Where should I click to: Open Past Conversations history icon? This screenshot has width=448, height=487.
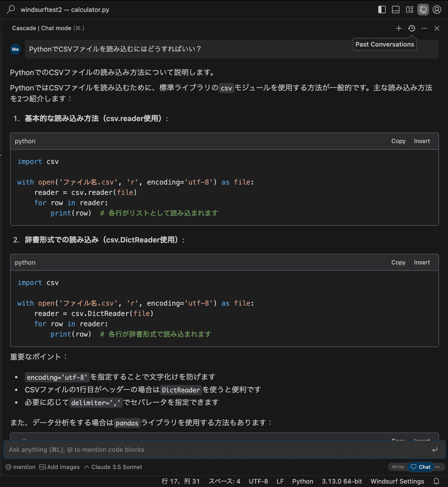point(412,28)
